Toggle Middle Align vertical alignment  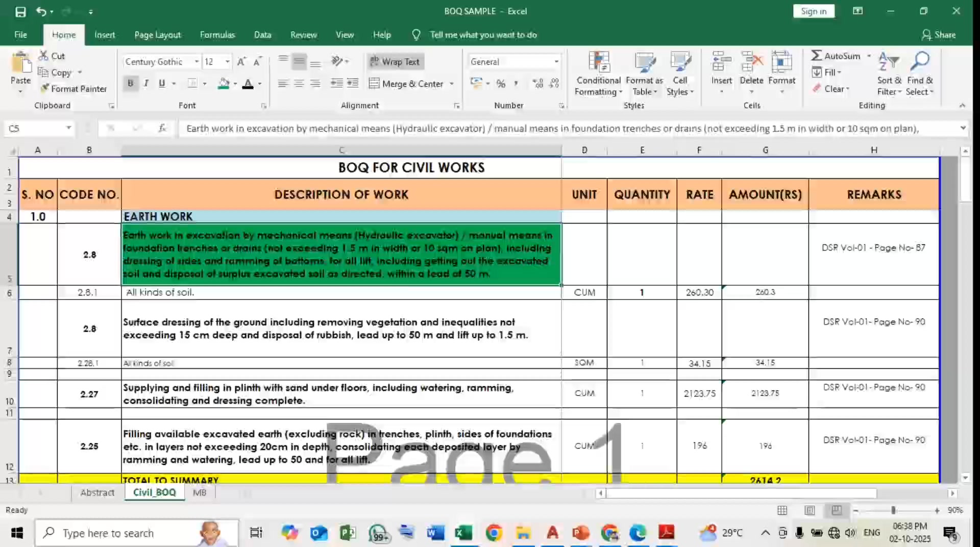[299, 61]
